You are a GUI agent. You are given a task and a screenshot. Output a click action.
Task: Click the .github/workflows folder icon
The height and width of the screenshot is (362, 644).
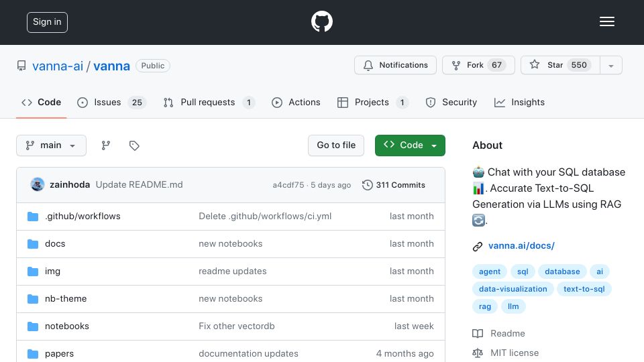click(x=33, y=217)
